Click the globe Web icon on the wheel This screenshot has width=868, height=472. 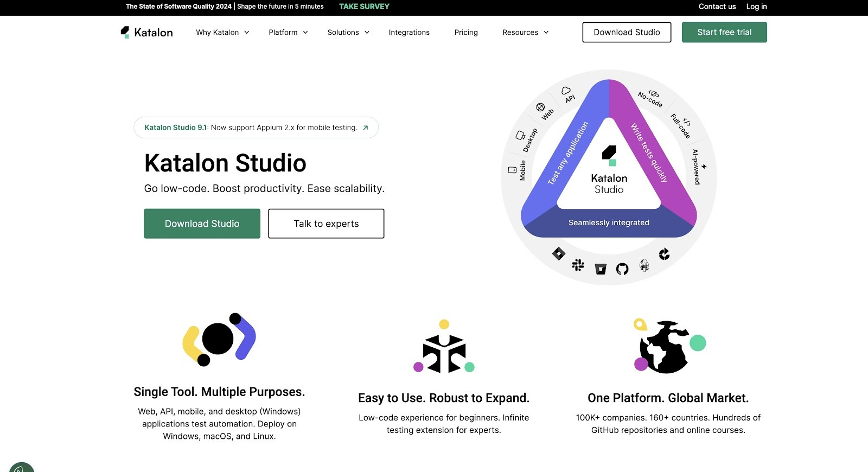point(540,107)
